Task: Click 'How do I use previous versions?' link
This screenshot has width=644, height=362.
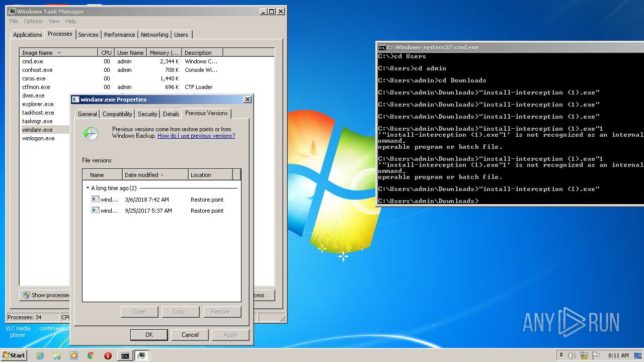Action: click(196, 136)
